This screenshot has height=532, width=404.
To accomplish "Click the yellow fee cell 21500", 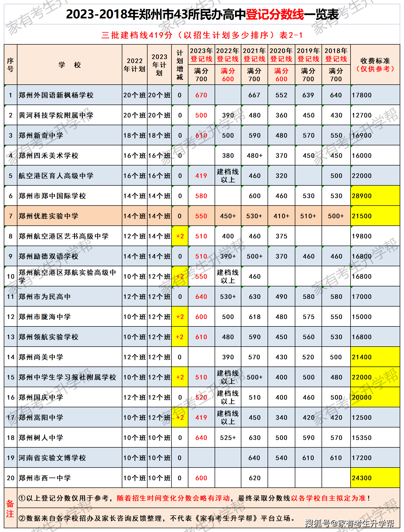I will (375, 216).
